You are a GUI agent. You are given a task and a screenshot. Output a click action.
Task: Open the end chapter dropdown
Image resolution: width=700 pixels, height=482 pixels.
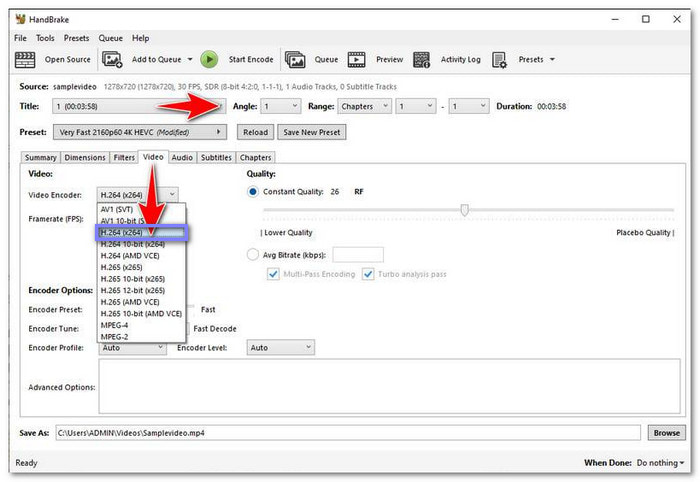pos(469,106)
